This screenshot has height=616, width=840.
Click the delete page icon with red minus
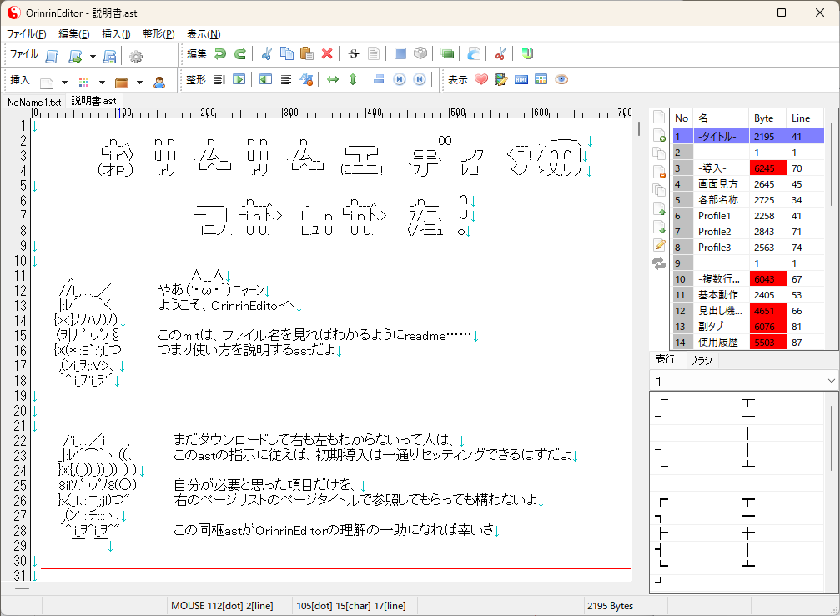(659, 172)
